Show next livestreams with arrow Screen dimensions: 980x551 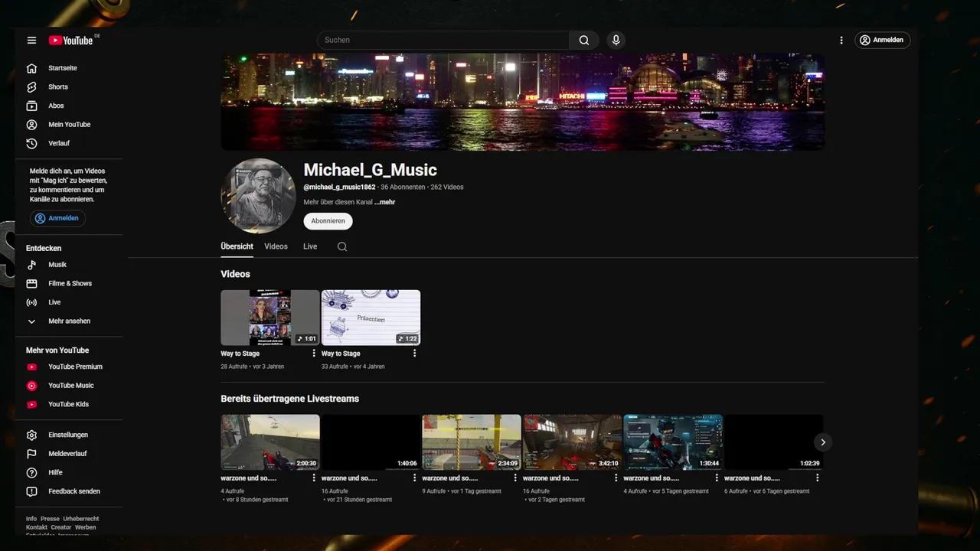click(x=823, y=442)
